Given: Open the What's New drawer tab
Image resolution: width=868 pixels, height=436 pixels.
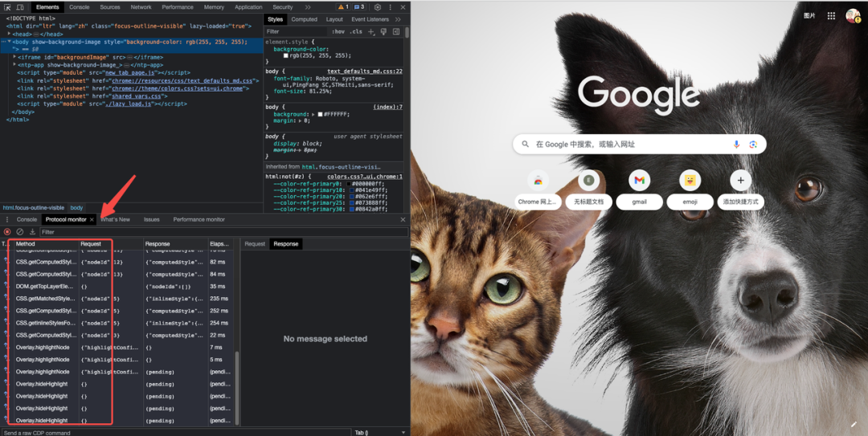Looking at the screenshot, I should point(116,220).
